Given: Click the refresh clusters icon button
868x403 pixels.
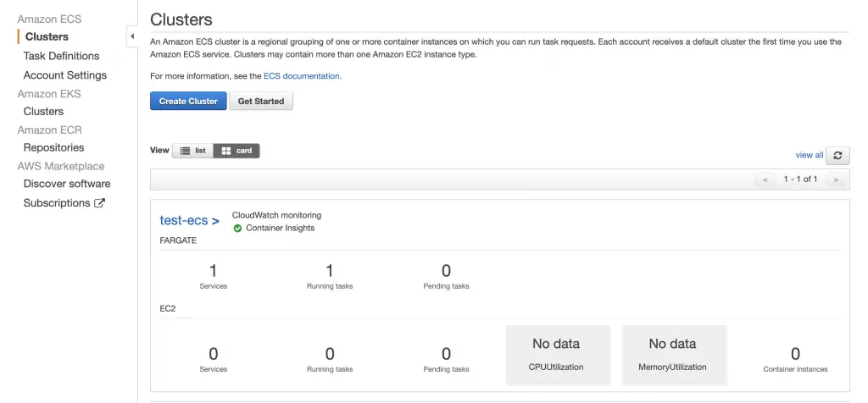Looking at the screenshot, I should pos(837,155).
